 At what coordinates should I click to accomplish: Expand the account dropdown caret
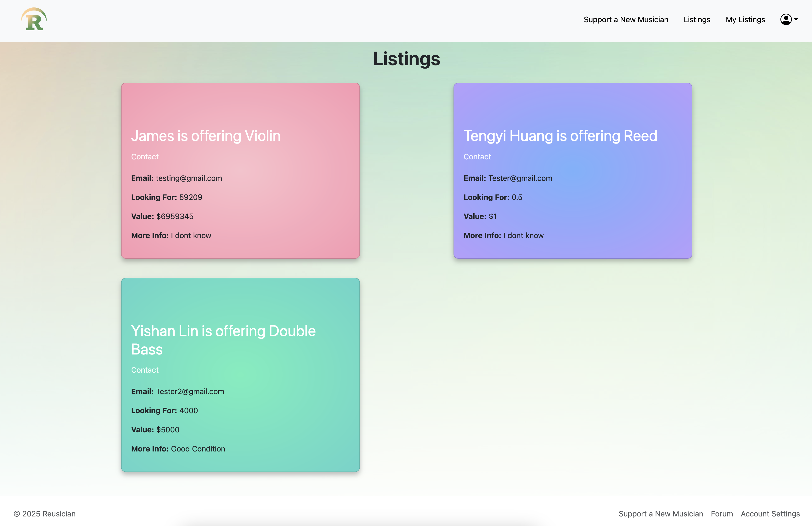click(796, 20)
